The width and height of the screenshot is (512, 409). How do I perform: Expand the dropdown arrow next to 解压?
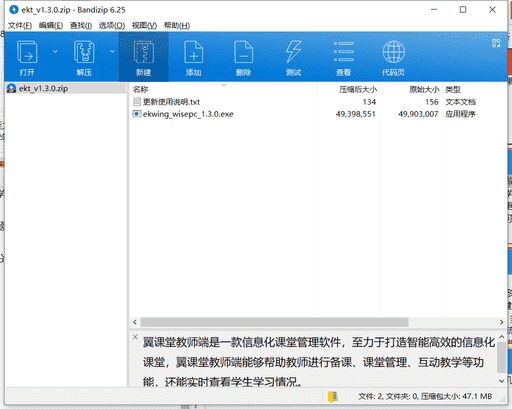[112, 51]
